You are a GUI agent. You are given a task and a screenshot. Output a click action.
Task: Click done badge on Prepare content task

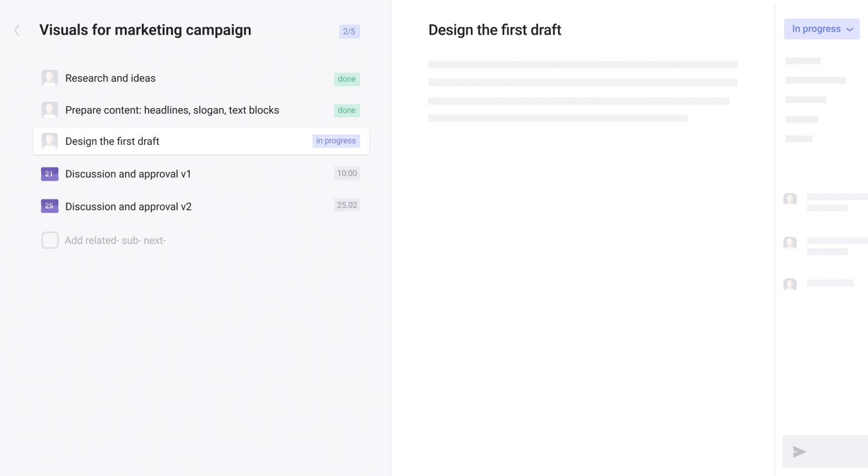click(x=347, y=110)
